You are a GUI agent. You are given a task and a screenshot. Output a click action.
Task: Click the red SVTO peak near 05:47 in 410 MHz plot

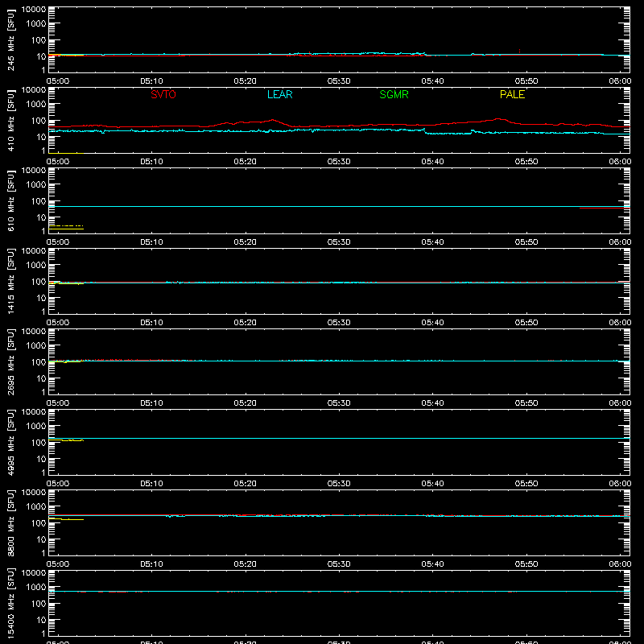[x=498, y=119]
